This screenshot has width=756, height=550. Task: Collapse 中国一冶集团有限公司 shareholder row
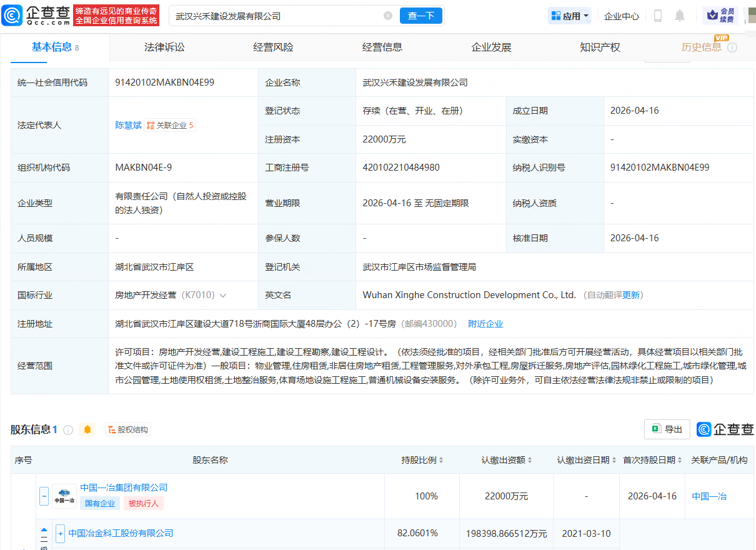(44, 496)
